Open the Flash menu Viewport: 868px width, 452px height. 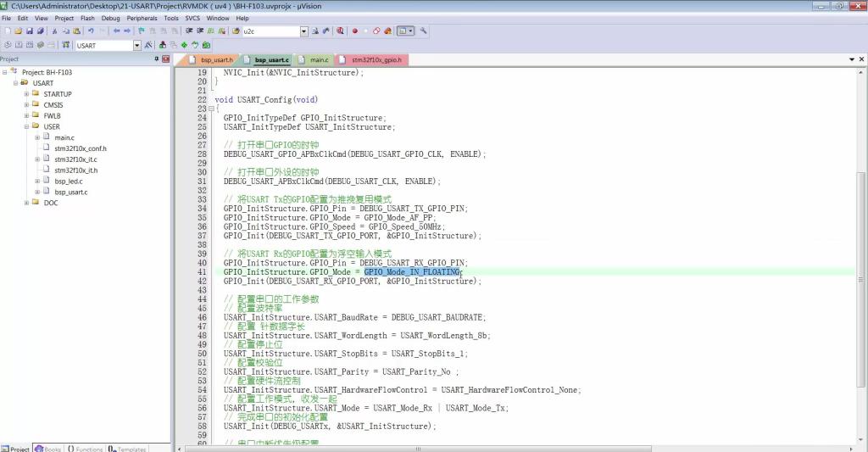(87, 18)
